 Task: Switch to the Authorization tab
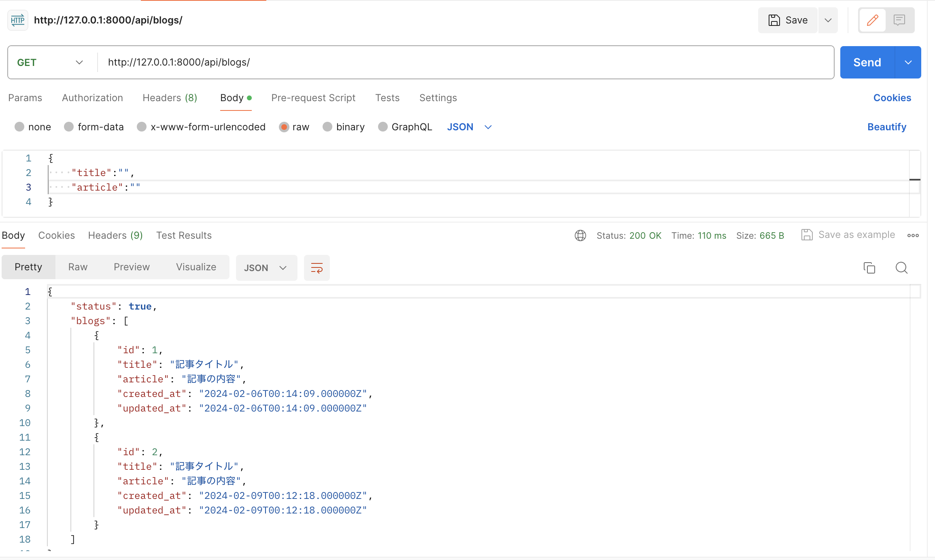point(92,98)
